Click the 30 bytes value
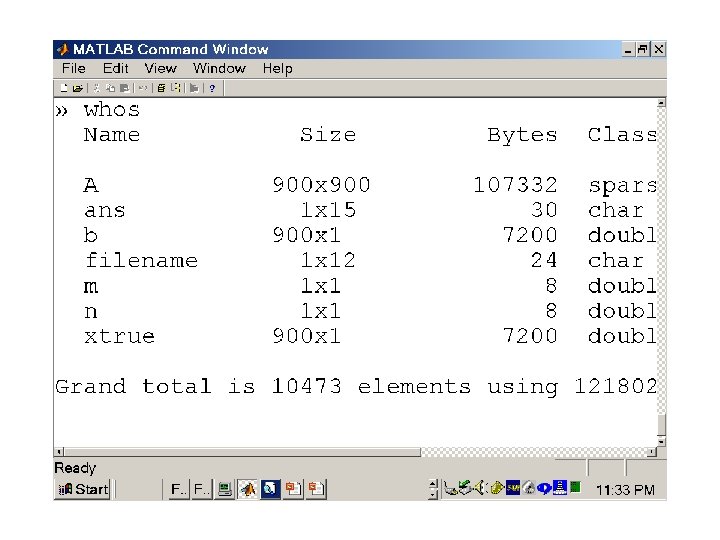 (x=544, y=210)
